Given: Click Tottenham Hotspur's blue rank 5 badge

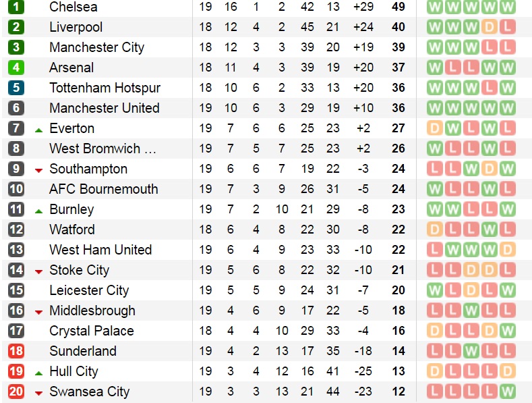Looking at the screenshot, I should pyautogui.click(x=16, y=88).
